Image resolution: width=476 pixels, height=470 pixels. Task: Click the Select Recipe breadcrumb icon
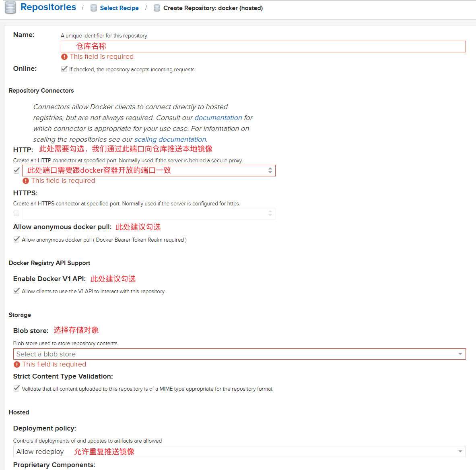94,8
